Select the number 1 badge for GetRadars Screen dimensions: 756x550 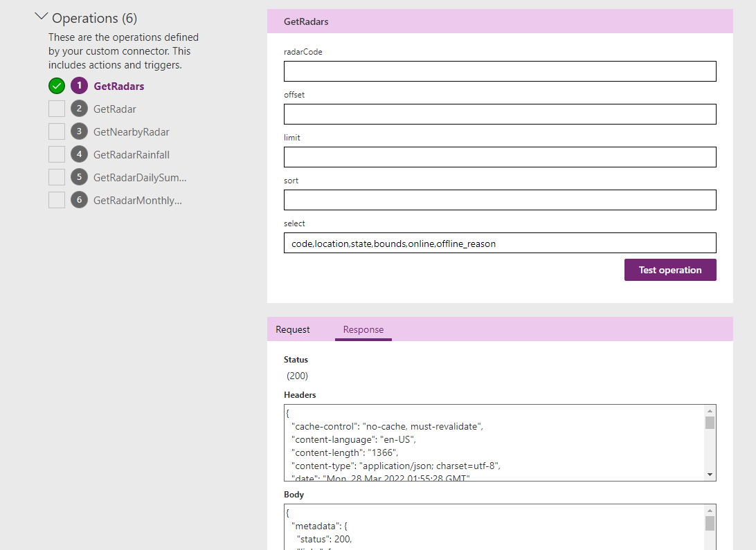click(79, 86)
